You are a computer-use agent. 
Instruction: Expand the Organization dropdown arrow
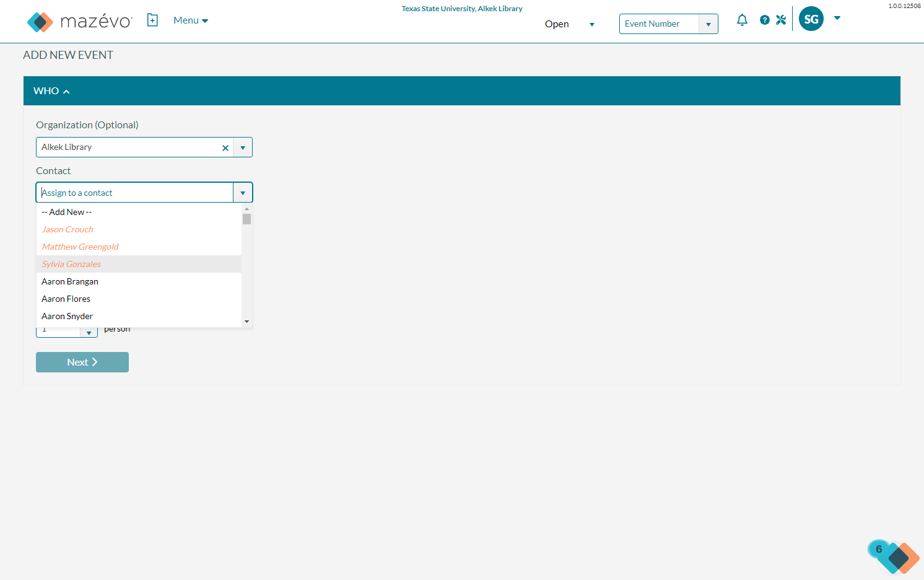pos(243,147)
